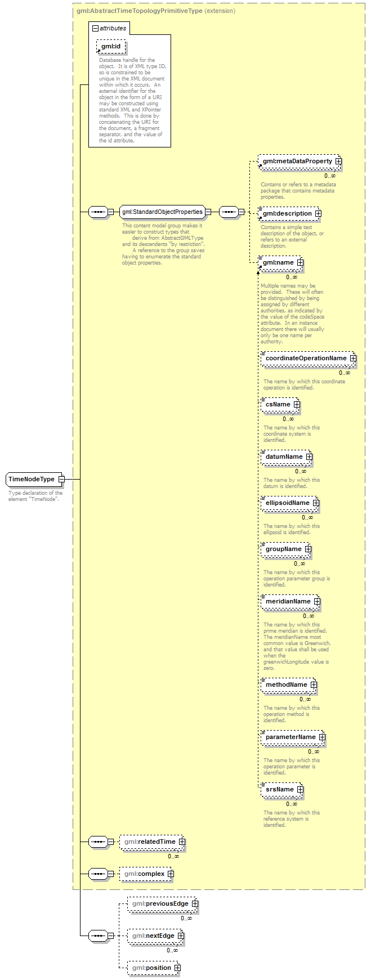Screen dimensions: 371x980
Task: Collapse gml:StandardObjectProperties minus toggle
Action: [208, 212]
